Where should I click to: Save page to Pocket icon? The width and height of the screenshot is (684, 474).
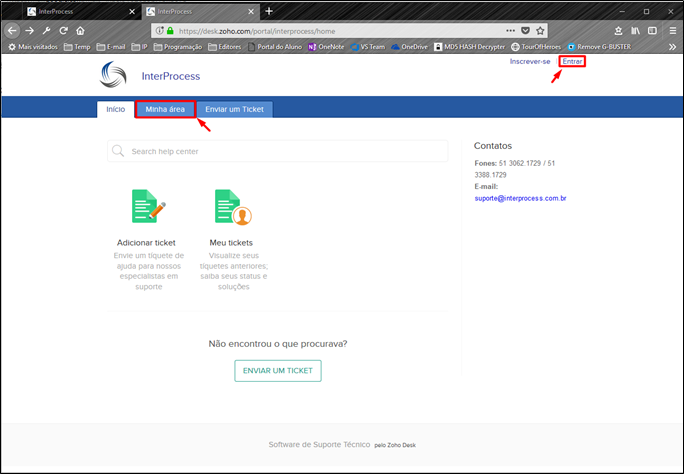tap(526, 31)
